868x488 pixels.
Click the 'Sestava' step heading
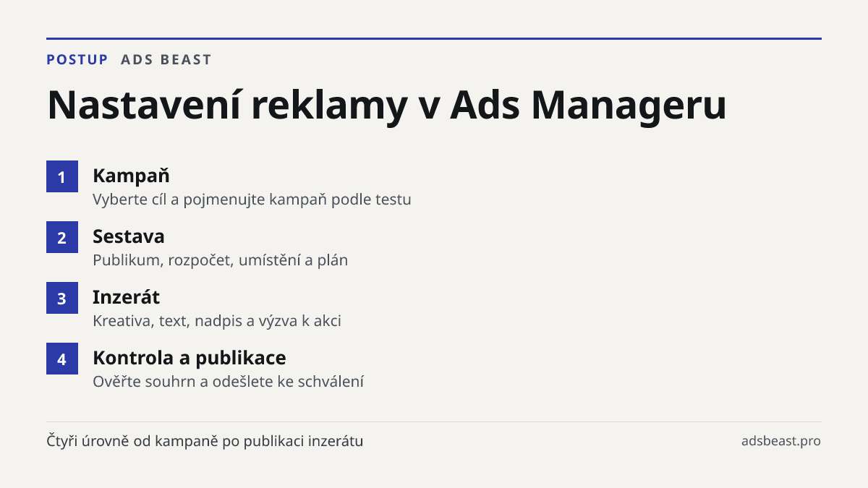129,236
